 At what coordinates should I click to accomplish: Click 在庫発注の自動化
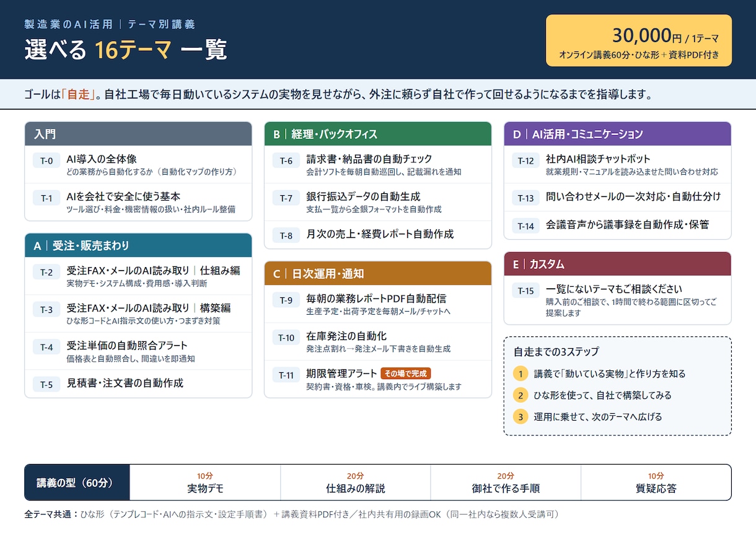pyautogui.click(x=346, y=336)
